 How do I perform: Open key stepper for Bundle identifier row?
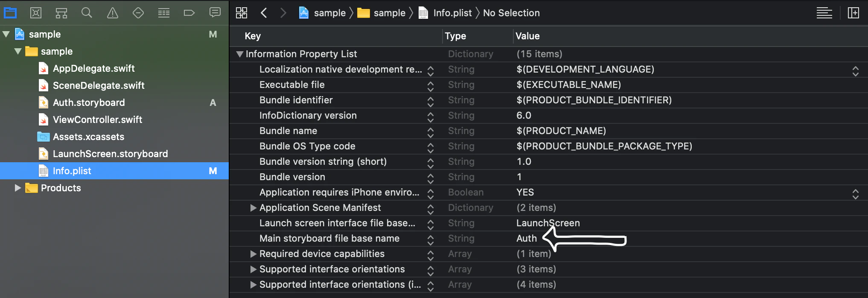coord(430,102)
